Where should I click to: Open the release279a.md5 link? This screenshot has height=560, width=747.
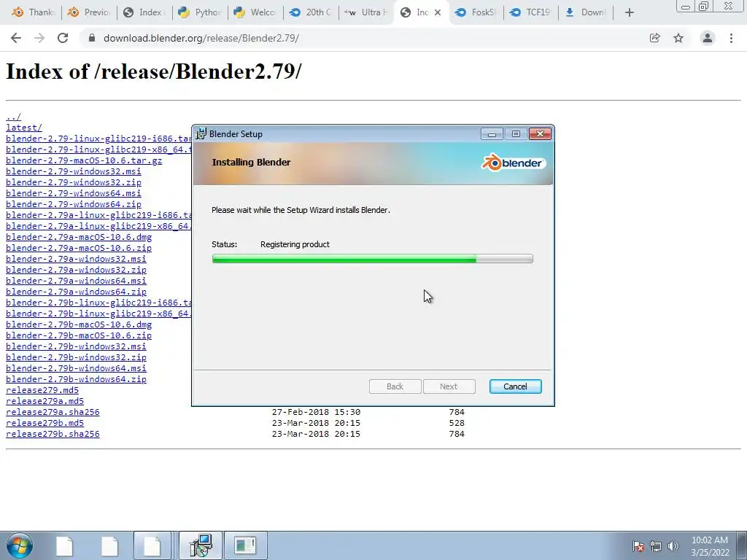point(44,402)
